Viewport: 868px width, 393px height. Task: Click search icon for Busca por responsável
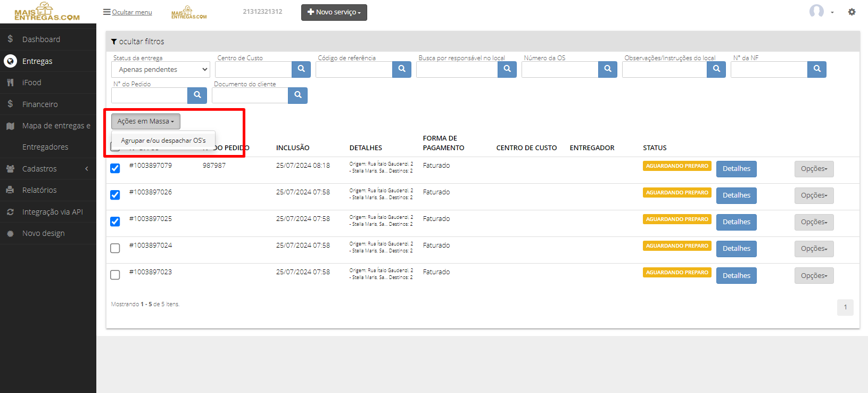pyautogui.click(x=507, y=69)
